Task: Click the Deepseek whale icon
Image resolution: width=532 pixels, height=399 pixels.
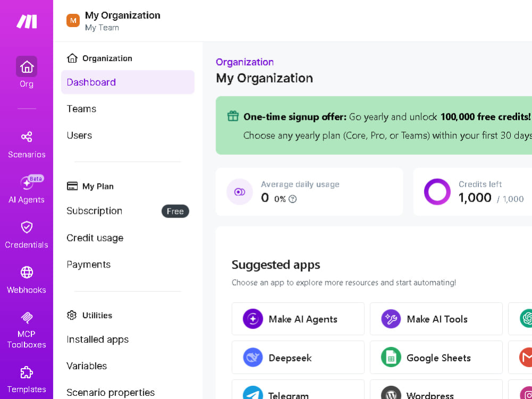Action: coord(253,358)
